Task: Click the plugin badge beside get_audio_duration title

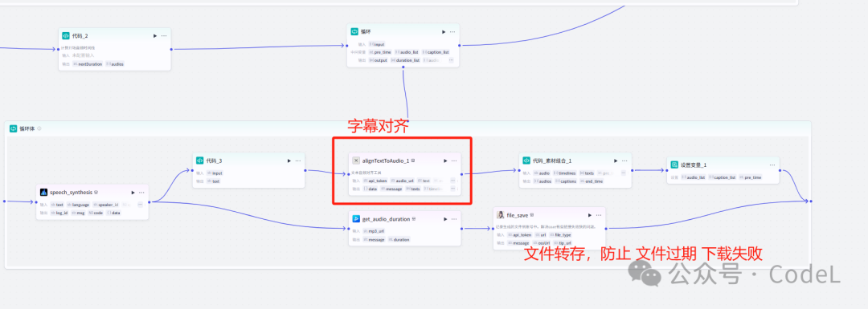Action: point(414,219)
